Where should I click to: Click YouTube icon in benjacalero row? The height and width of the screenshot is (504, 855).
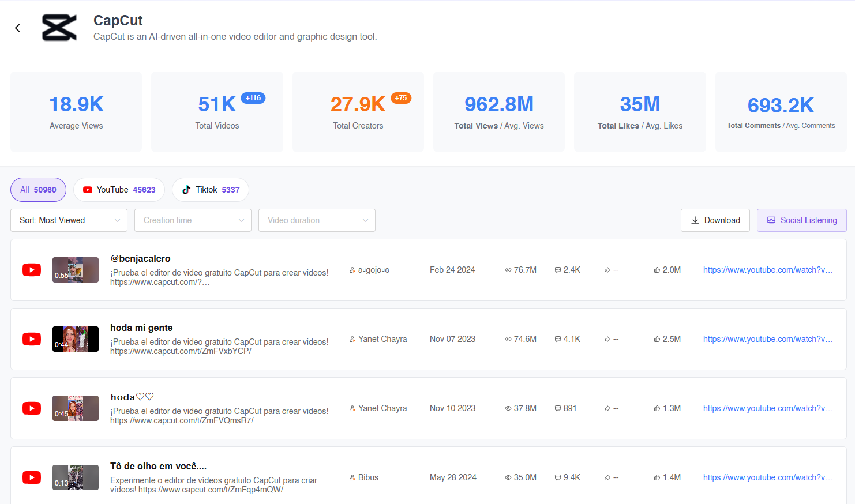click(x=32, y=270)
